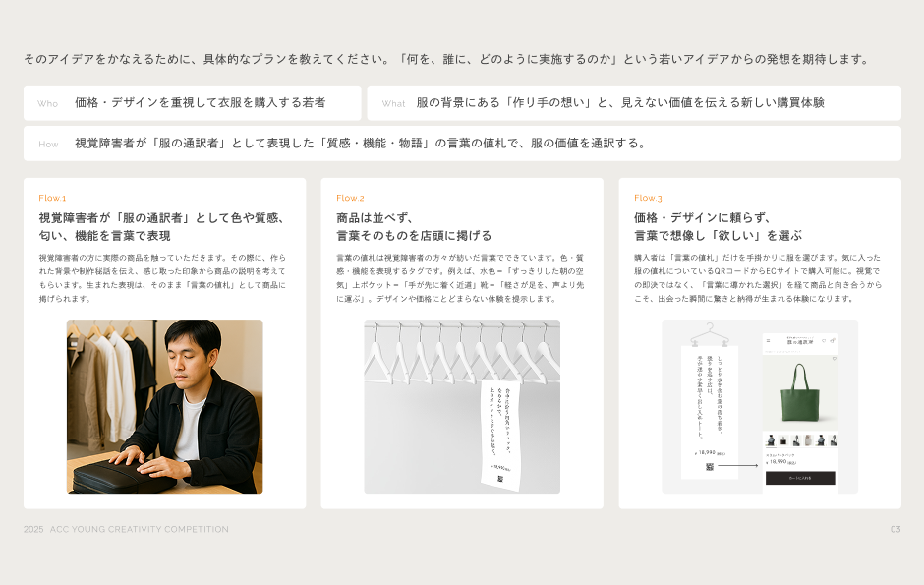Click the Flow.1 body paragraph
Screen dimensions: 924x585
click(x=162, y=278)
